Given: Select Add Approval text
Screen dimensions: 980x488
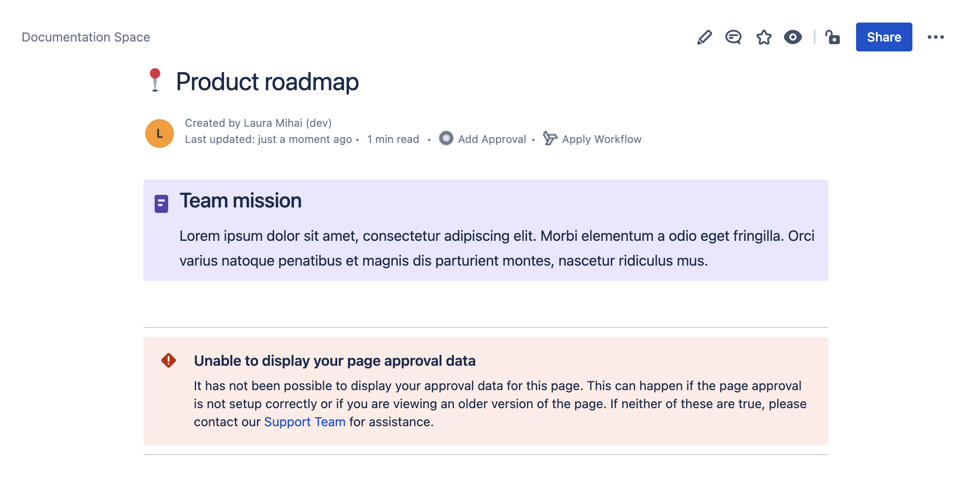Looking at the screenshot, I should (x=492, y=139).
